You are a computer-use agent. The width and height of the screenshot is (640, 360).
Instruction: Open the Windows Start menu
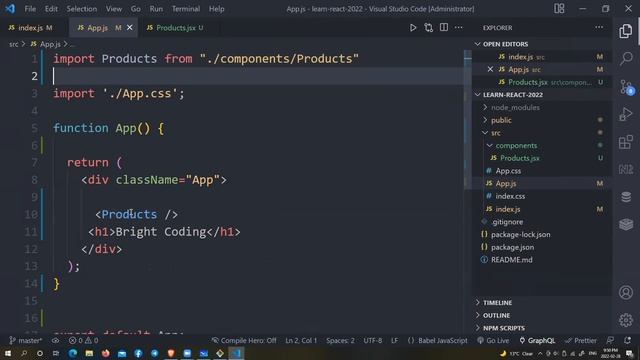[8, 353]
